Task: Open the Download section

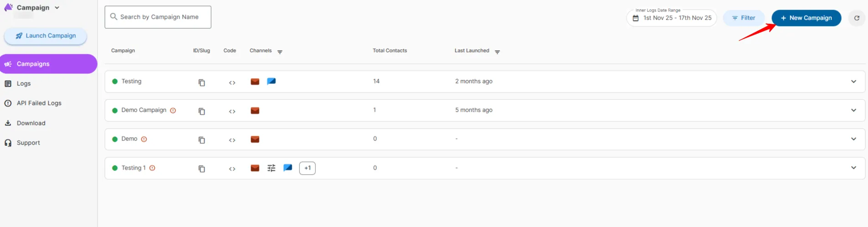Action: click(31, 123)
